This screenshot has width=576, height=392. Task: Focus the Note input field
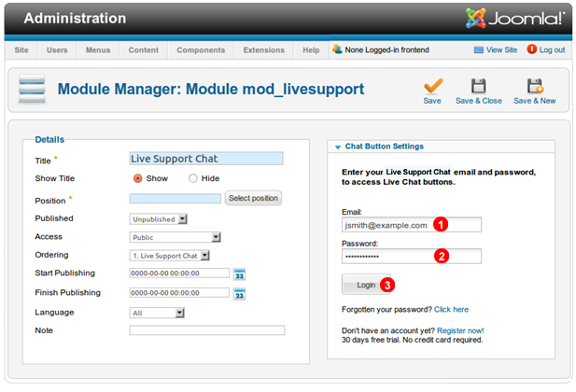[207, 329]
